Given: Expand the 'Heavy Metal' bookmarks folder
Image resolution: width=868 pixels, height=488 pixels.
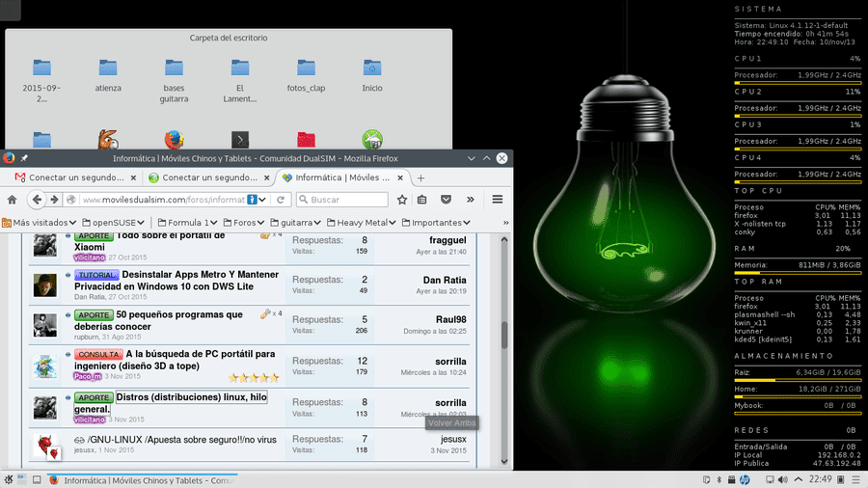Looking at the screenshot, I should [362, 223].
